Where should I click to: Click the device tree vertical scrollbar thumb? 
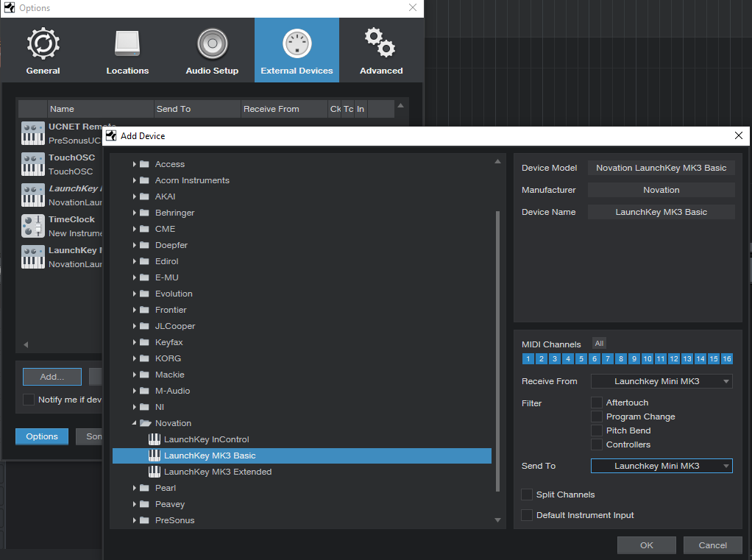tap(498, 351)
